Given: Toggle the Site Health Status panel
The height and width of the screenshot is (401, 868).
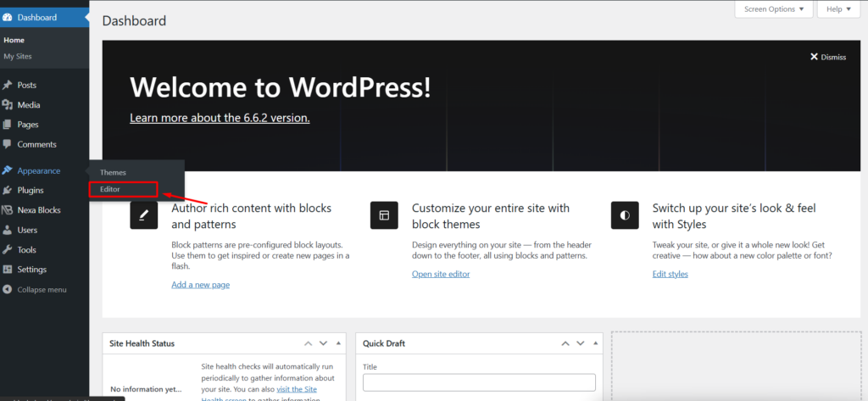Looking at the screenshot, I should [x=339, y=343].
